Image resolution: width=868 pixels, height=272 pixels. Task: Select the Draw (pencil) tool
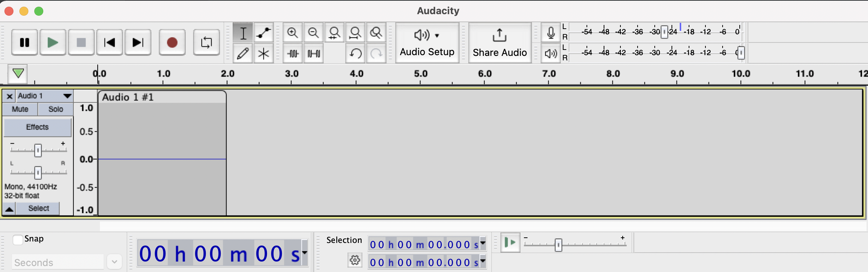point(243,54)
